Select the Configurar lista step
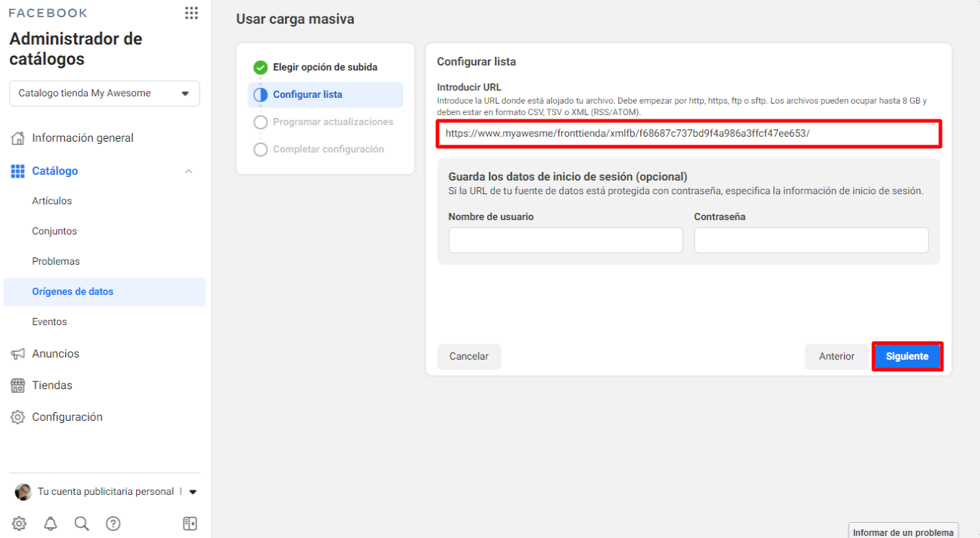980x538 pixels. 325,95
